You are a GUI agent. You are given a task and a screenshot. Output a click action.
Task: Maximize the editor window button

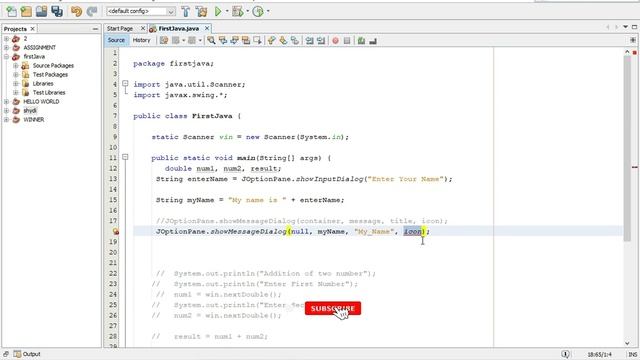pos(634,27)
